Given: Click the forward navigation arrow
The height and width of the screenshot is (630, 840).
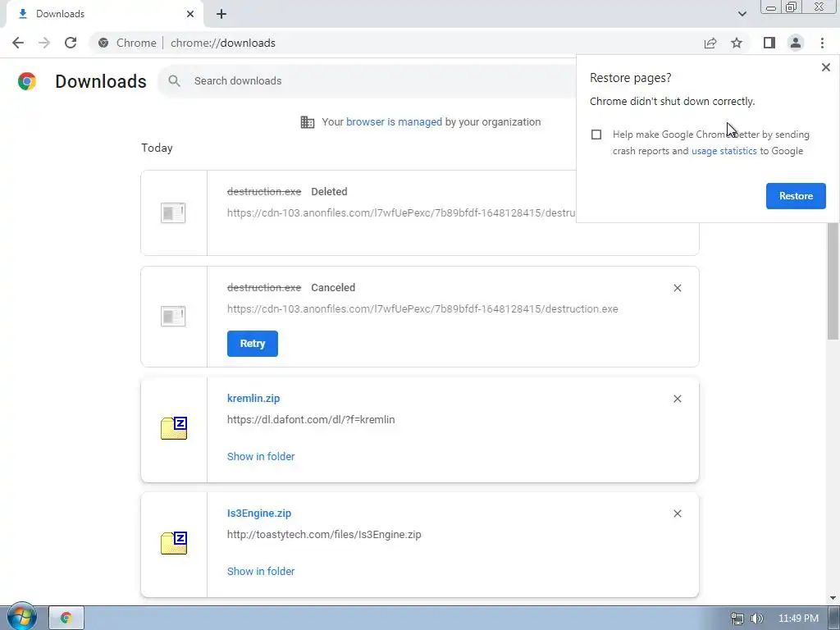Looking at the screenshot, I should point(44,43).
